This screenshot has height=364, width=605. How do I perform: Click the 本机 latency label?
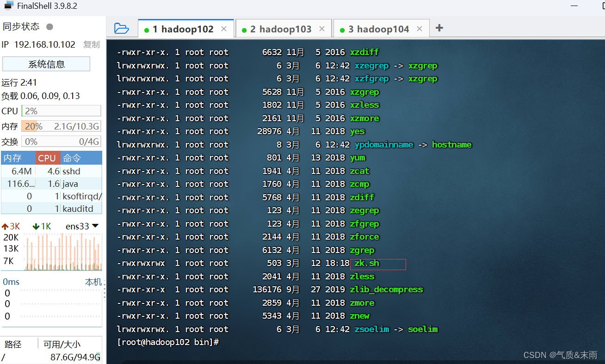click(93, 282)
